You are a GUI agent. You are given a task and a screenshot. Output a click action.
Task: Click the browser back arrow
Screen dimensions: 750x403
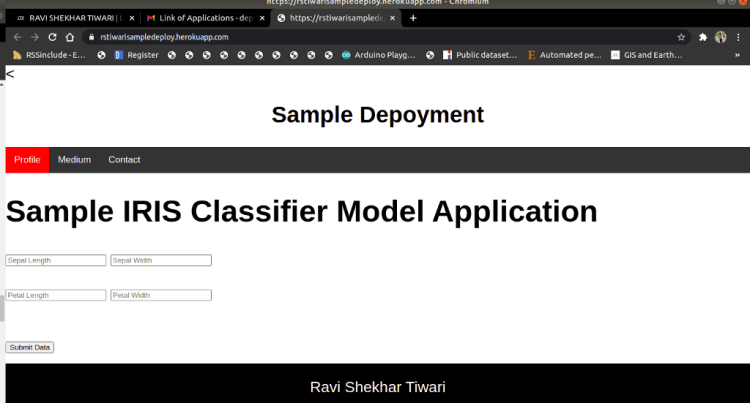point(17,37)
